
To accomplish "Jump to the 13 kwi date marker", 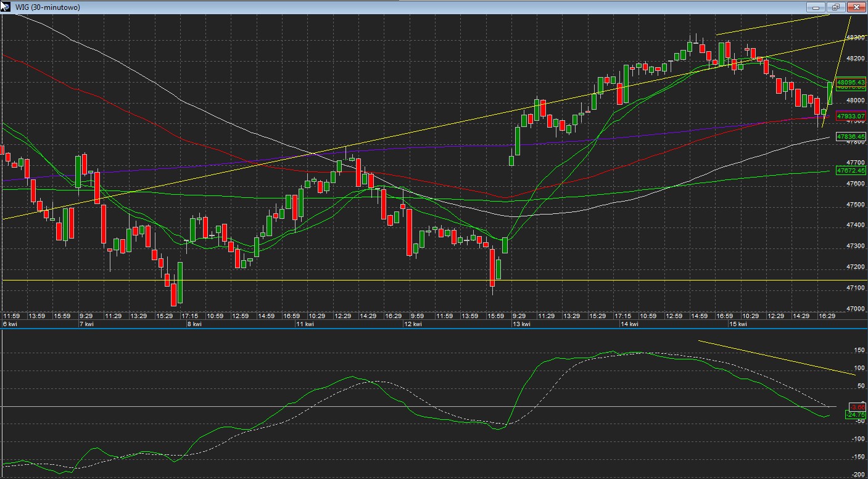I will click(521, 324).
